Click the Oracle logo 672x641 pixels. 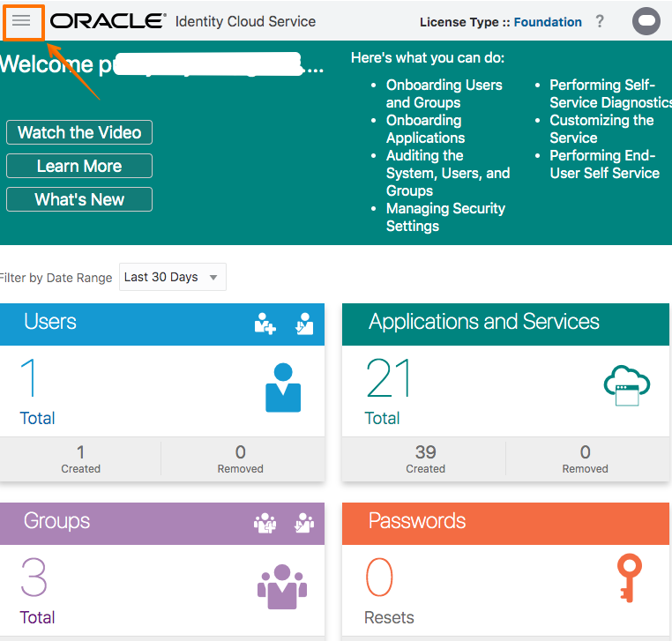pyautogui.click(x=108, y=21)
